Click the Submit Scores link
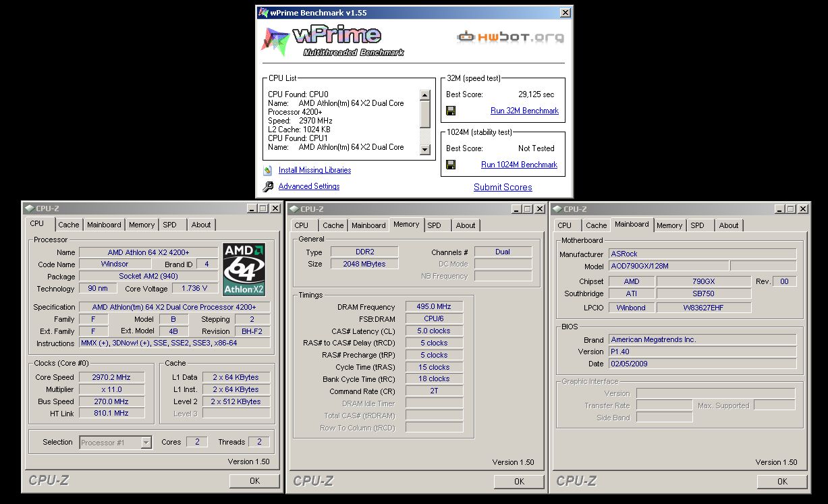Image resolution: width=828 pixels, height=504 pixels. 503,187
